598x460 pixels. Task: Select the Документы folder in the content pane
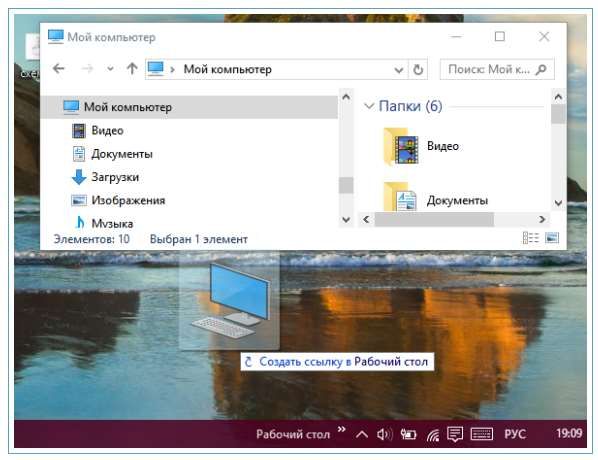436,197
